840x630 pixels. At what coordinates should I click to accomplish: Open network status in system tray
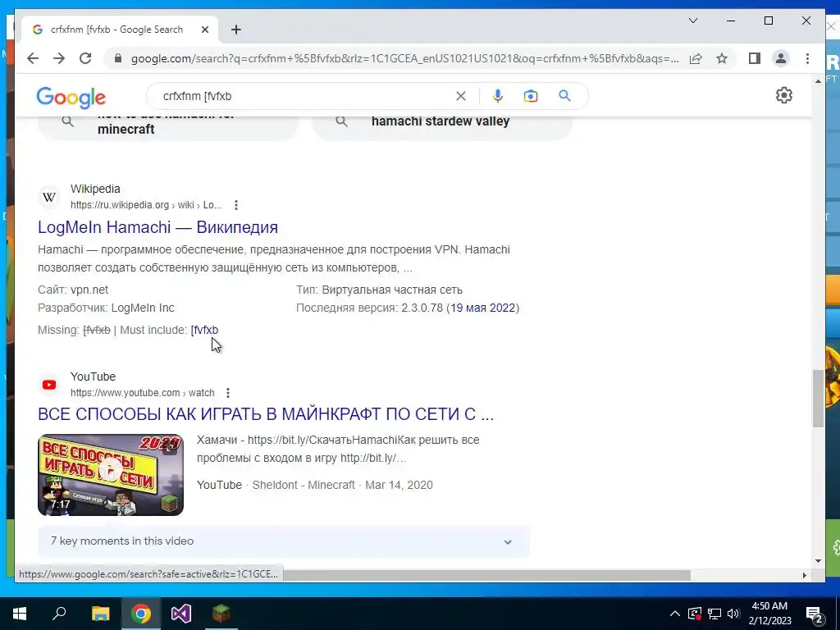[714, 614]
